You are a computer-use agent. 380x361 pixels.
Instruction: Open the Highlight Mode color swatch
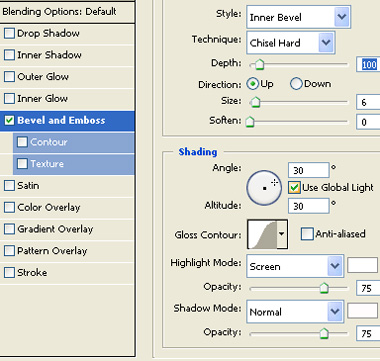click(362, 265)
